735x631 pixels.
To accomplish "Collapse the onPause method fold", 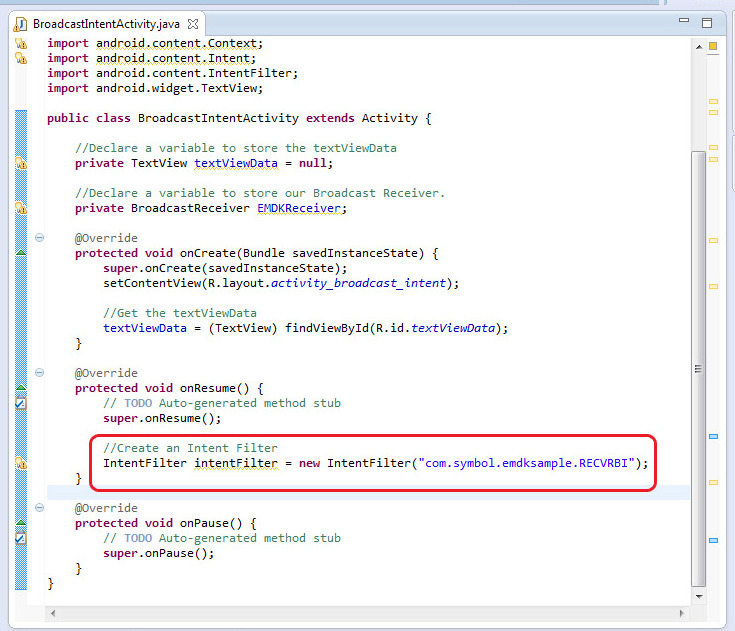I will tap(40, 508).
